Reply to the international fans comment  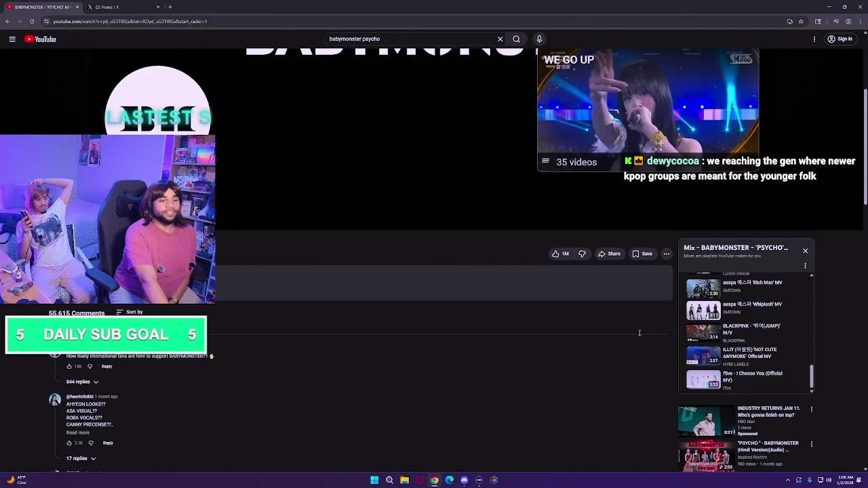(106, 366)
